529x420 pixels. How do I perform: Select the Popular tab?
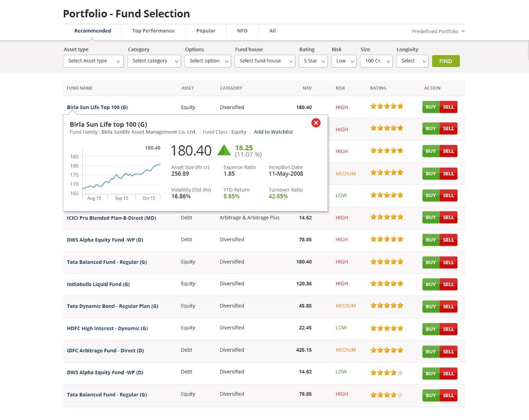206,31
